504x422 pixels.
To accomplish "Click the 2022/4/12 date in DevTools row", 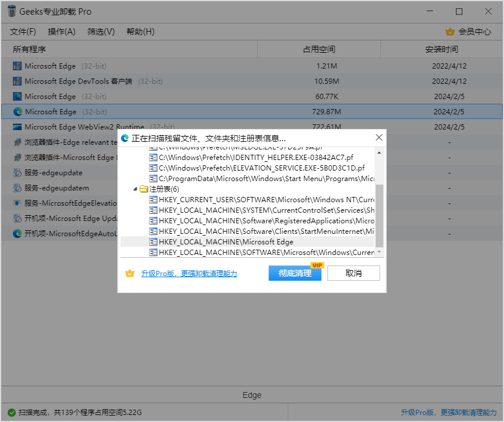I will (449, 81).
